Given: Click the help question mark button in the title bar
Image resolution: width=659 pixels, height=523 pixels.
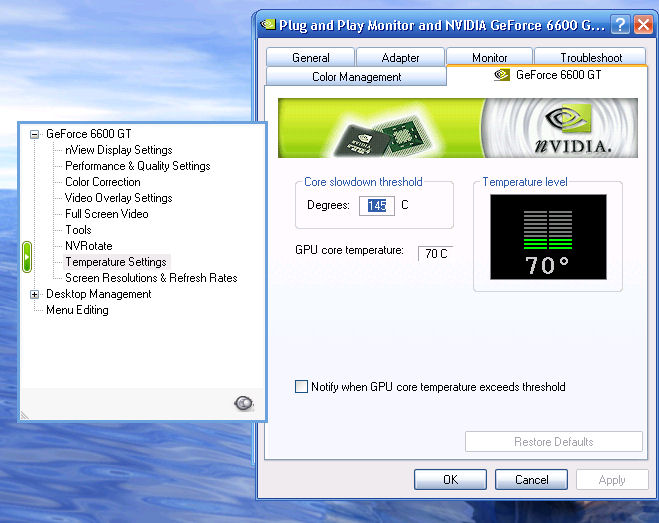Looking at the screenshot, I should (x=620, y=24).
